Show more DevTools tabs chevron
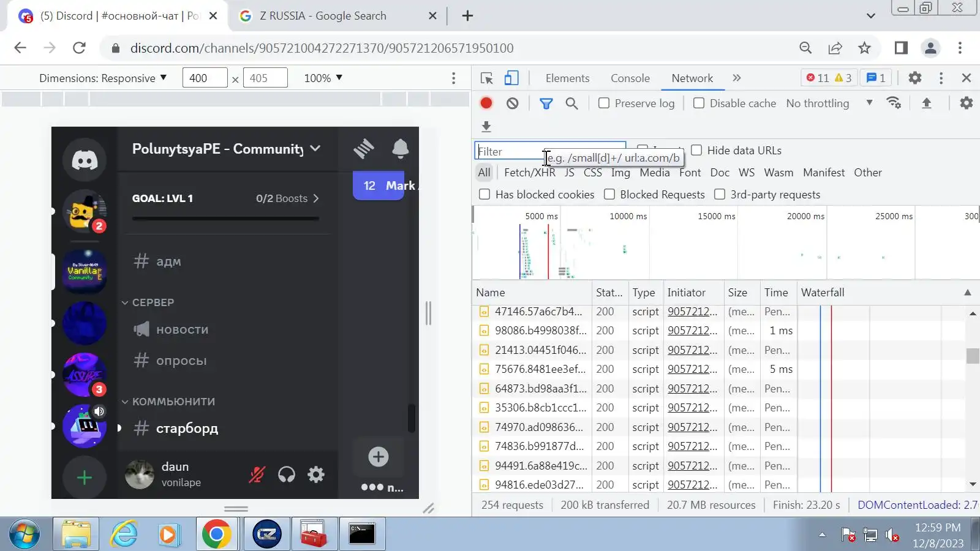980x551 pixels. [x=737, y=78]
